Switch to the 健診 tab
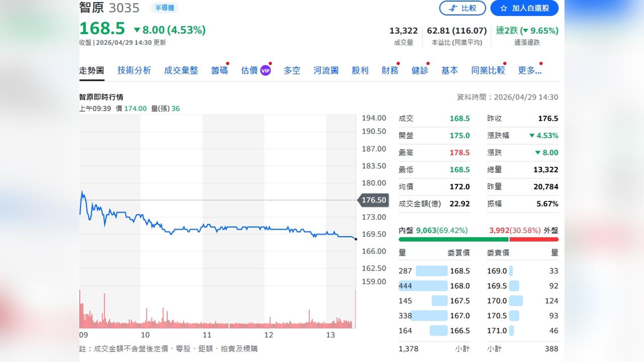Image resolution: width=644 pixels, height=362 pixels. point(420,70)
